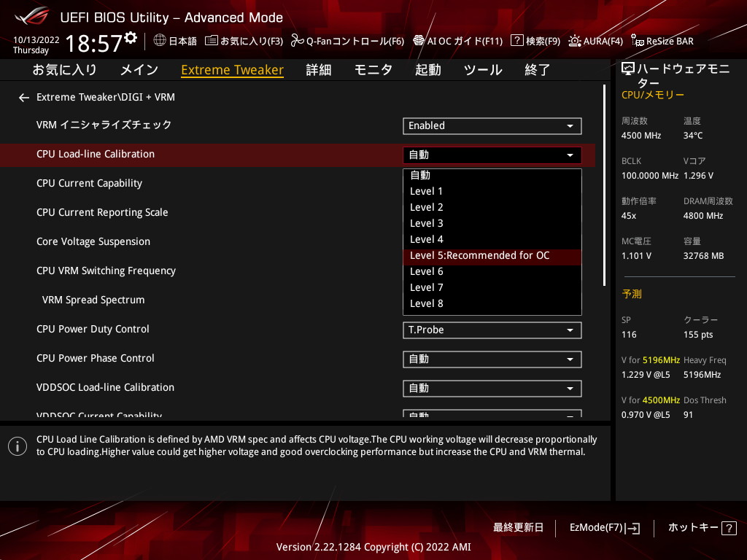This screenshot has height=560, width=747.
Task: Toggle ReSize BAR icon
Action: pyautogui.click(x=638, y=41)
